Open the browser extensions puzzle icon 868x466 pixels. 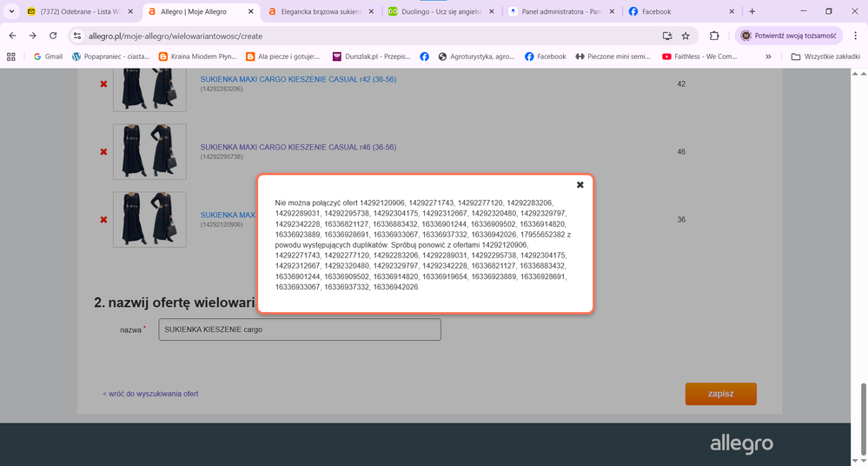coord(714,36)
